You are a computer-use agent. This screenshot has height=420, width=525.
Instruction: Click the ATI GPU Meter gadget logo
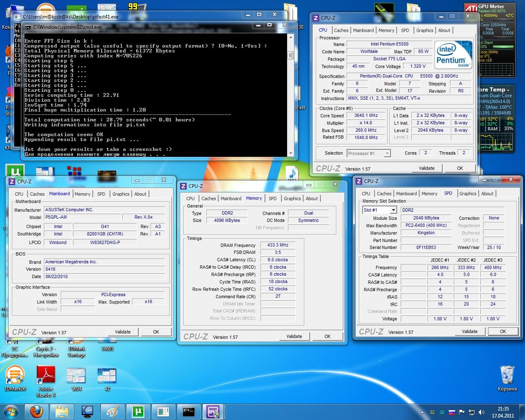[471, 8]
